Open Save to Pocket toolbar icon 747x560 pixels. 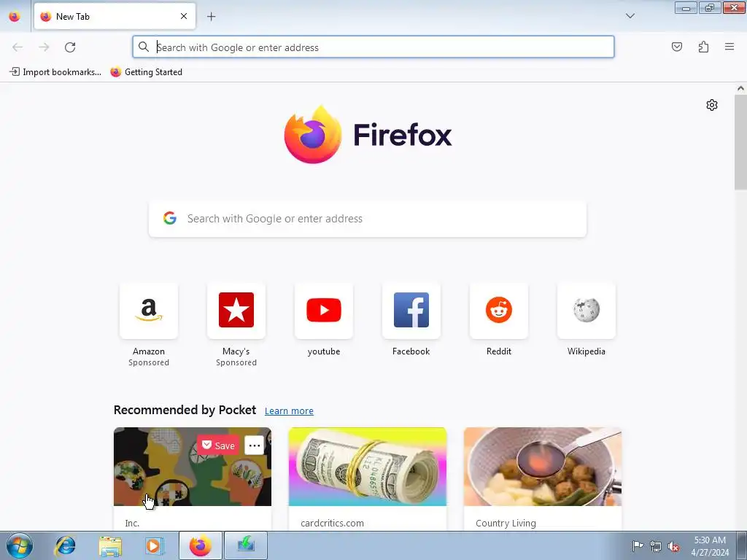pos(676,47)
